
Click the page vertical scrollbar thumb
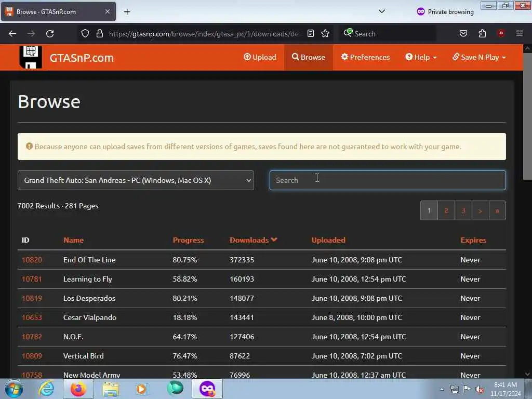527,117
